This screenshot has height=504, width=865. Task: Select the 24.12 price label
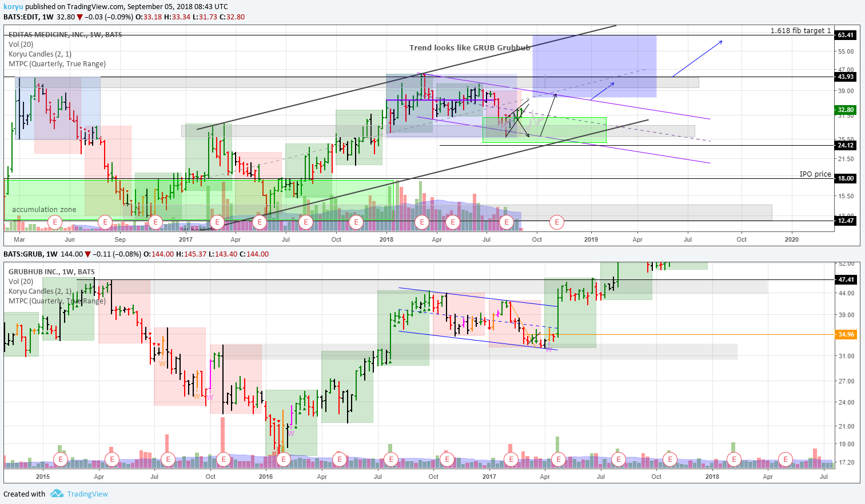tap(846, 145)
